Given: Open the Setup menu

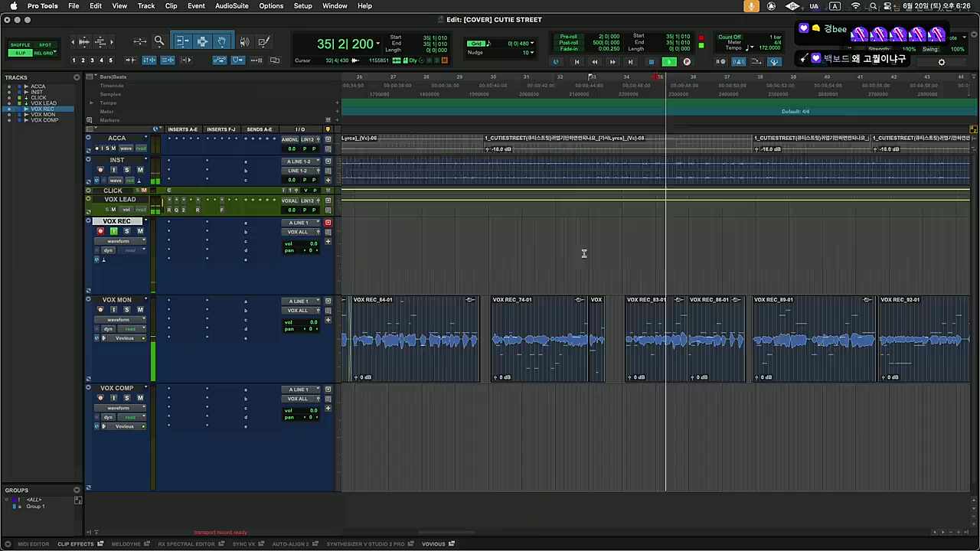Looking at the screenshot, I should (303, 6).
